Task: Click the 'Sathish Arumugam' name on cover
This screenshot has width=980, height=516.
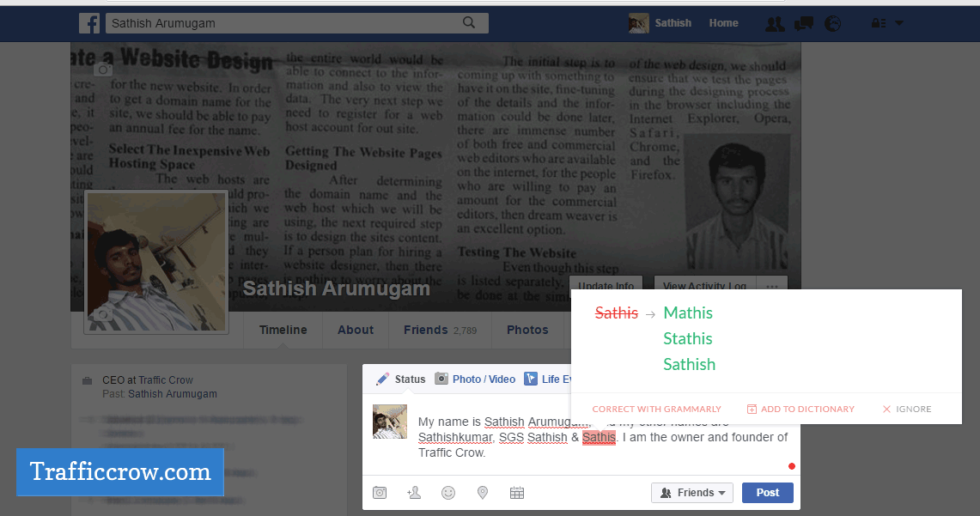Action: click(336, 288)
